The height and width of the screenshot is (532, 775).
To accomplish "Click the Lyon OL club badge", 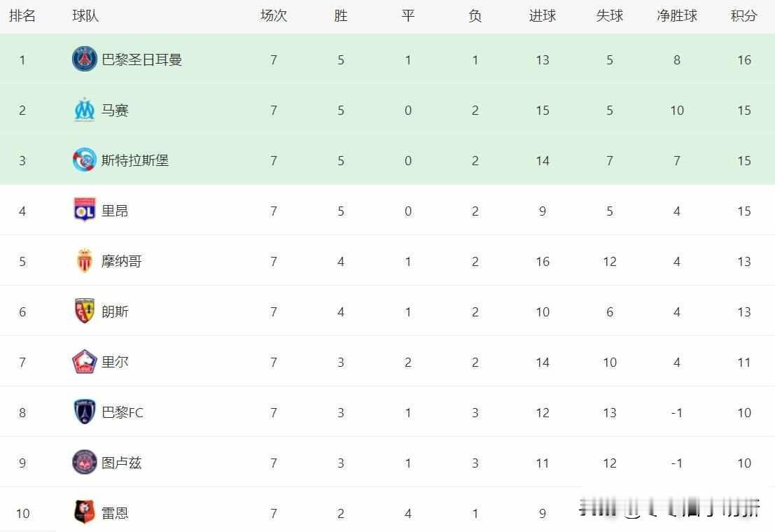I will click(x=84, y=211).
